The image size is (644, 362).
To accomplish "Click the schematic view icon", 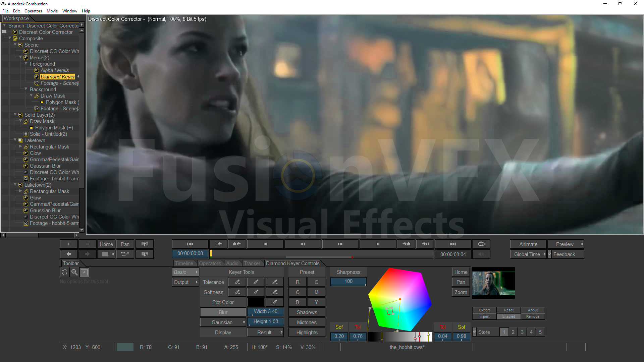I will pyautogui.click(x=125, y=254).
